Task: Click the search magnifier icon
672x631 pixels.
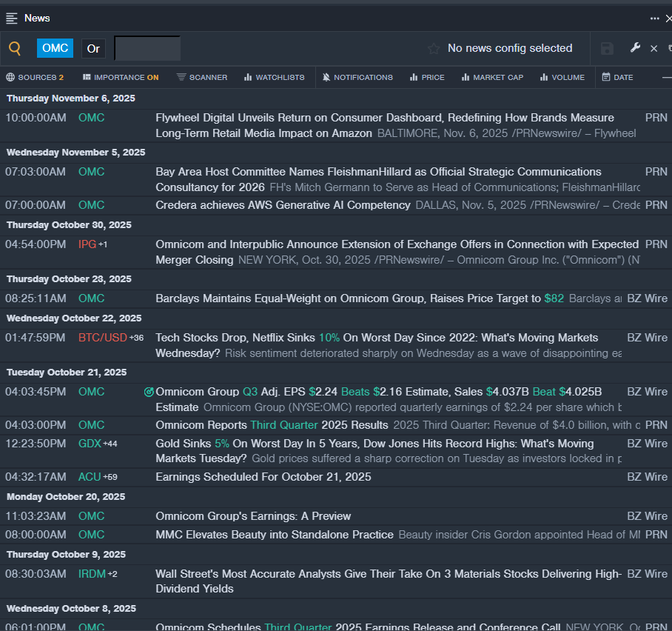Action: click(15, 49)
